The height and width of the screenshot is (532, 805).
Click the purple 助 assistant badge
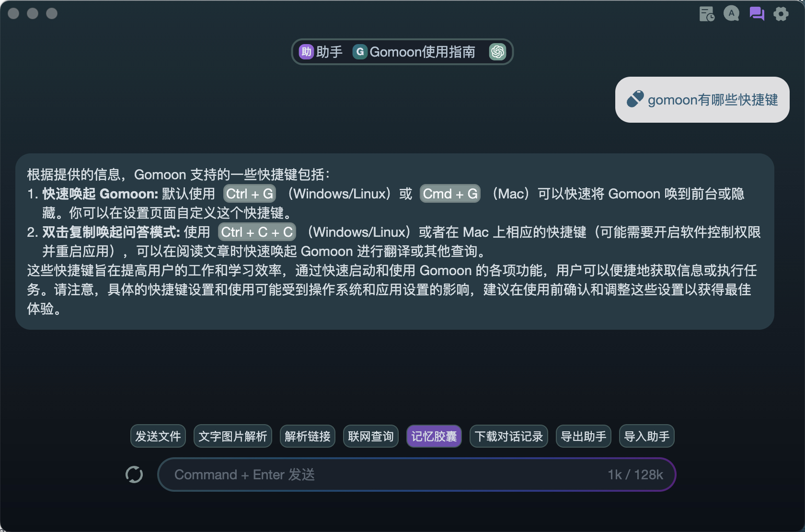point(306,52)
